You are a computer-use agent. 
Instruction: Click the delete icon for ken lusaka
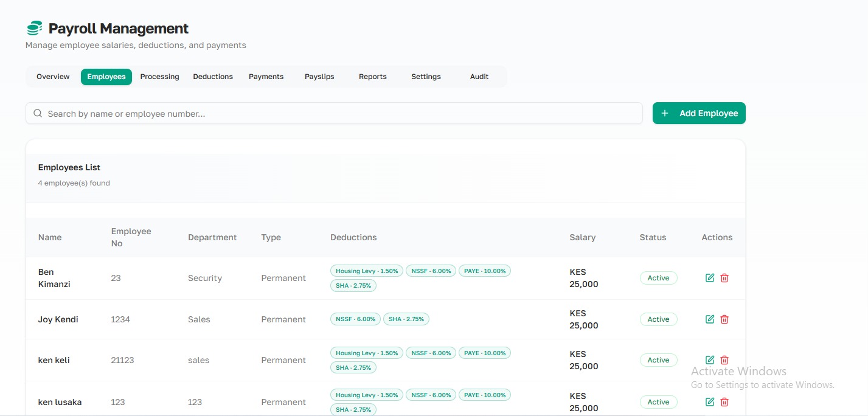tap(724, 402)
